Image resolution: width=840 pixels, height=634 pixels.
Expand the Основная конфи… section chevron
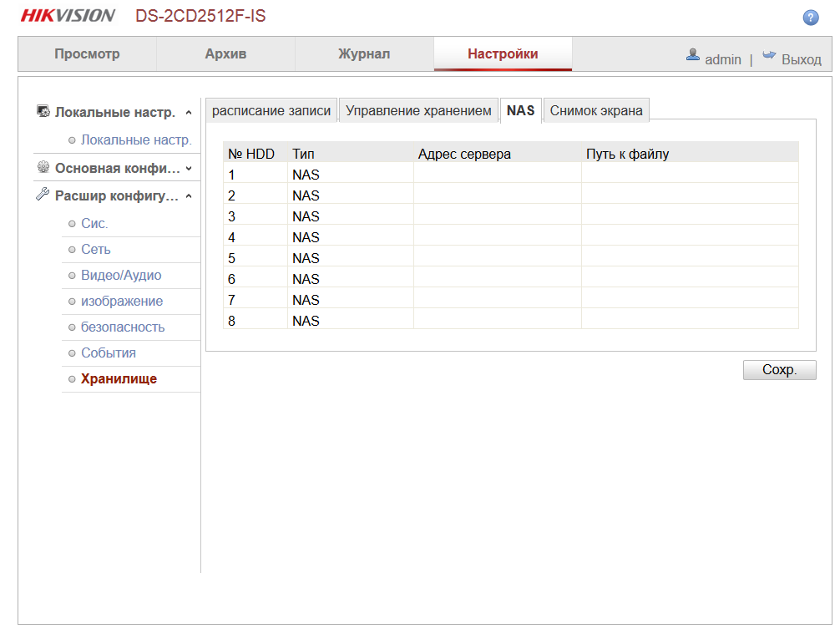(x=189, y=168)
